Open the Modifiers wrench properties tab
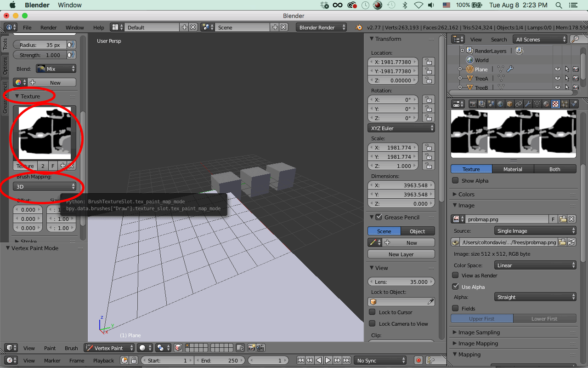Screen dimensions: 588x368 tap(528, 104)
